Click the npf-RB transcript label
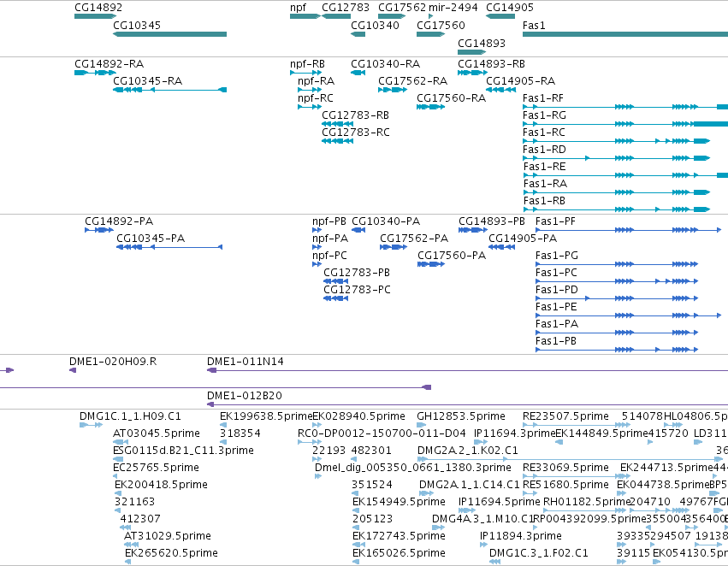Screen dimensions: 728x566 [307, 63]
